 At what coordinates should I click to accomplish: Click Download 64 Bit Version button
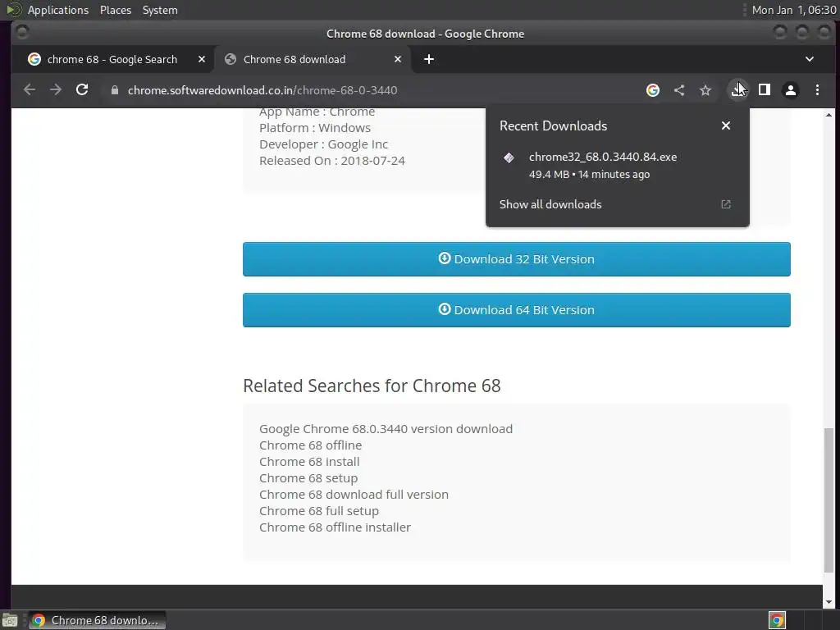517,310
